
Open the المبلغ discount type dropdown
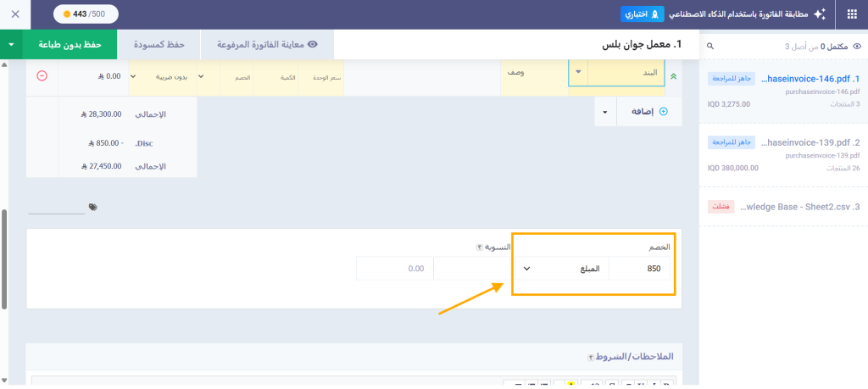tap(526, 269)
